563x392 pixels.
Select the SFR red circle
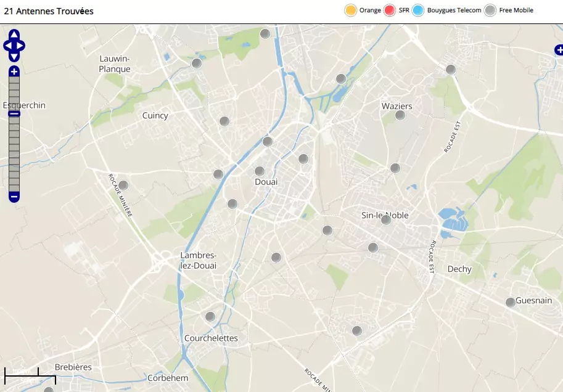(x=390, y=10)
